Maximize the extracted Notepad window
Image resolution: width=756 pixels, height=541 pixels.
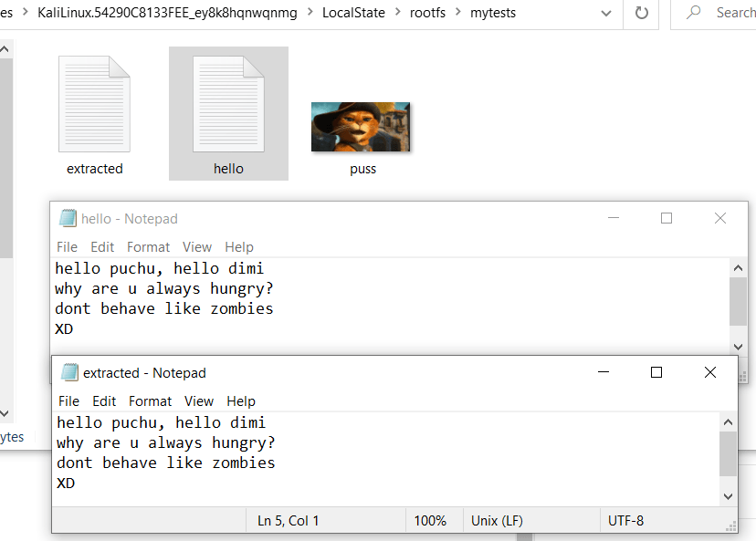(x=656, y=372)
